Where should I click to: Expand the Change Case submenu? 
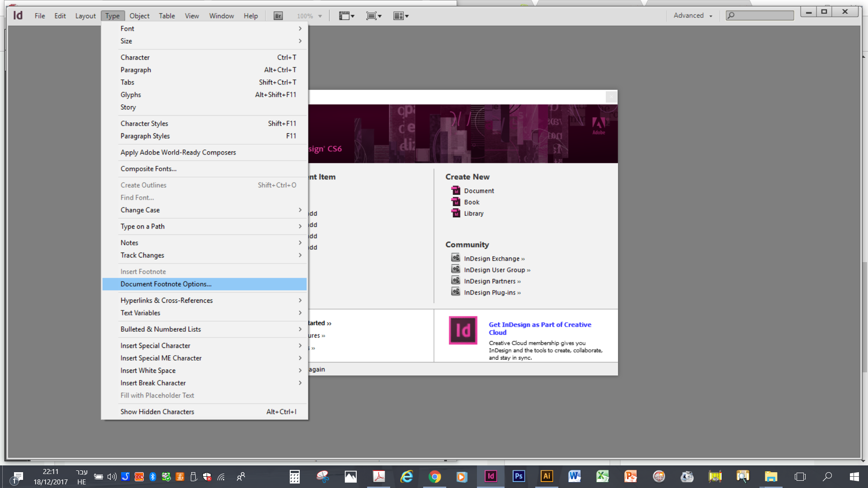pyautogui.click(x=204, y=210)
